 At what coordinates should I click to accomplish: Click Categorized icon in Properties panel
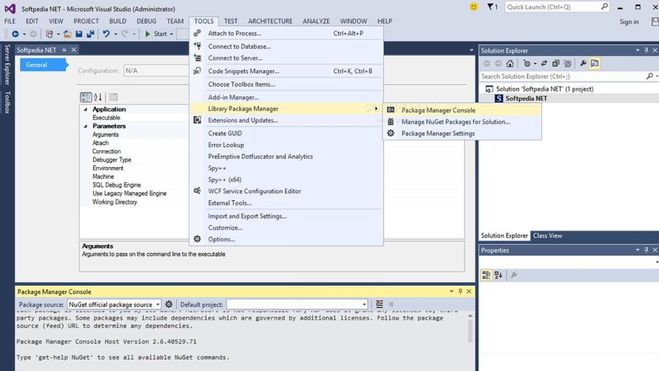[x=486, y=275]
